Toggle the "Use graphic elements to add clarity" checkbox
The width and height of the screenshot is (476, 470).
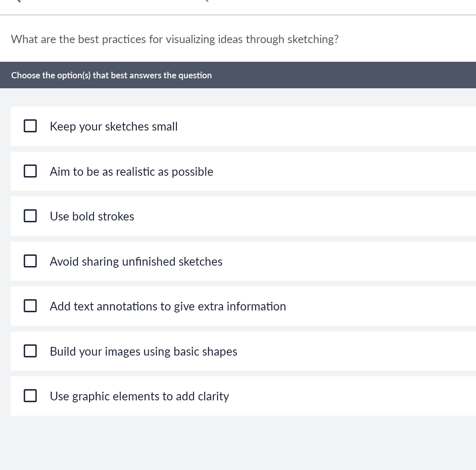pyautogui.click(x=30, y=396)
